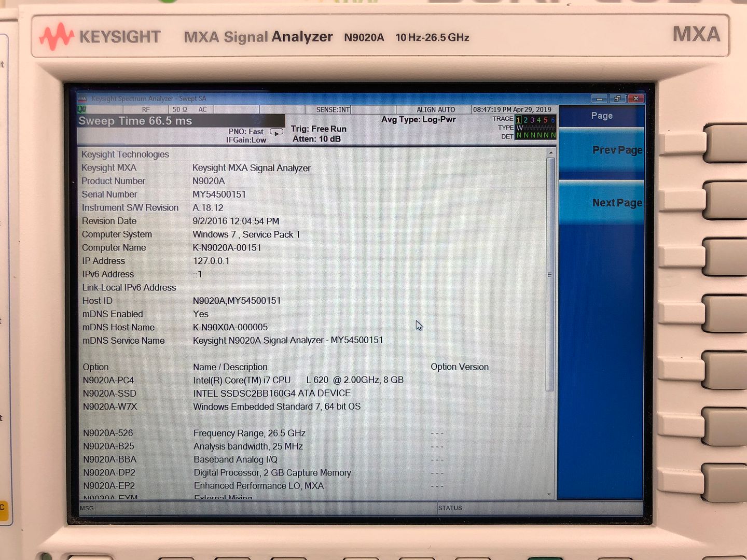The image size is (747, 560).
Task: Click the MSG area in the status bar
Action: click(87, 508)
